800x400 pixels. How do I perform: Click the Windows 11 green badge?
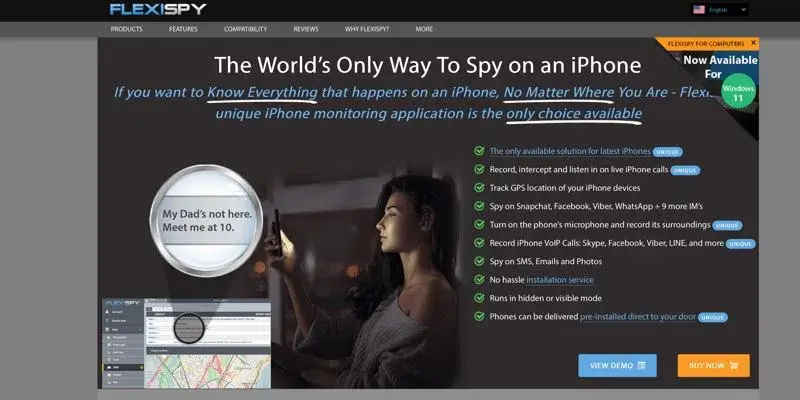(738, 93)
